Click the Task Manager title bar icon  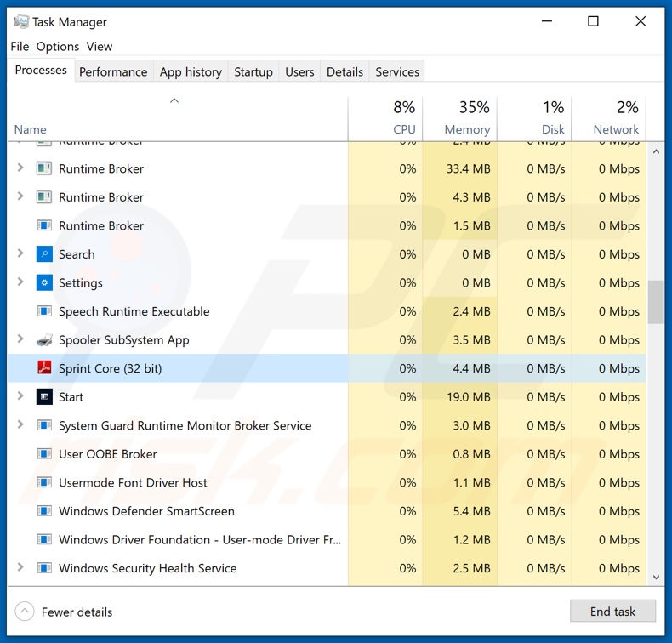21,21
